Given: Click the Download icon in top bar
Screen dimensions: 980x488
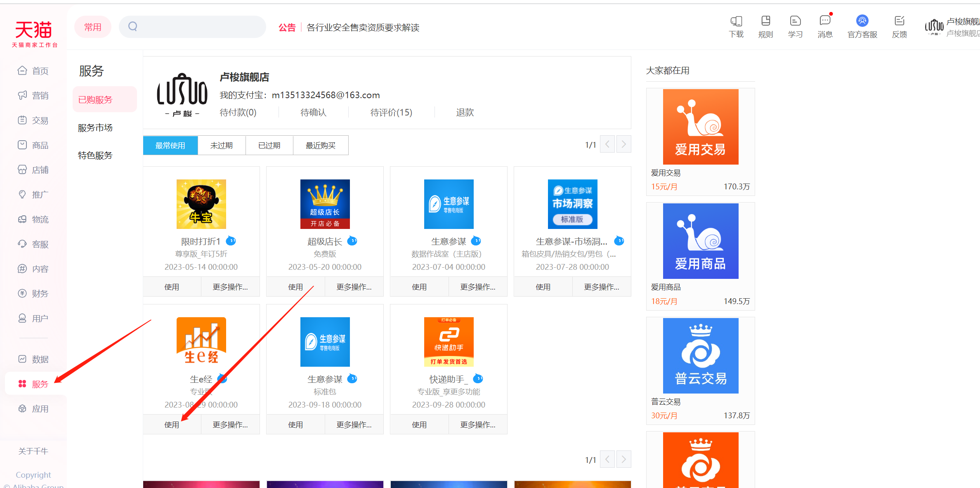Looking at the screenshot, I should click(x=736, y=21).
